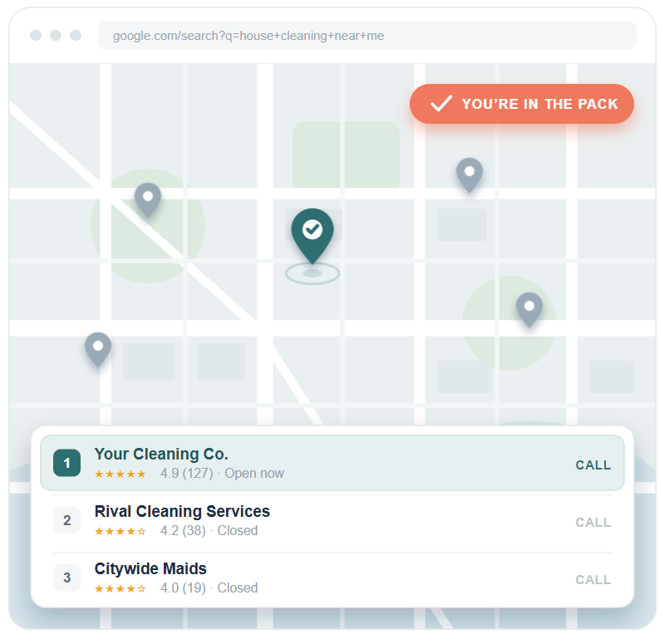The image size is (669, 644).
Task: Click the gray pin on the left park circle
Action: coord(148,199)
